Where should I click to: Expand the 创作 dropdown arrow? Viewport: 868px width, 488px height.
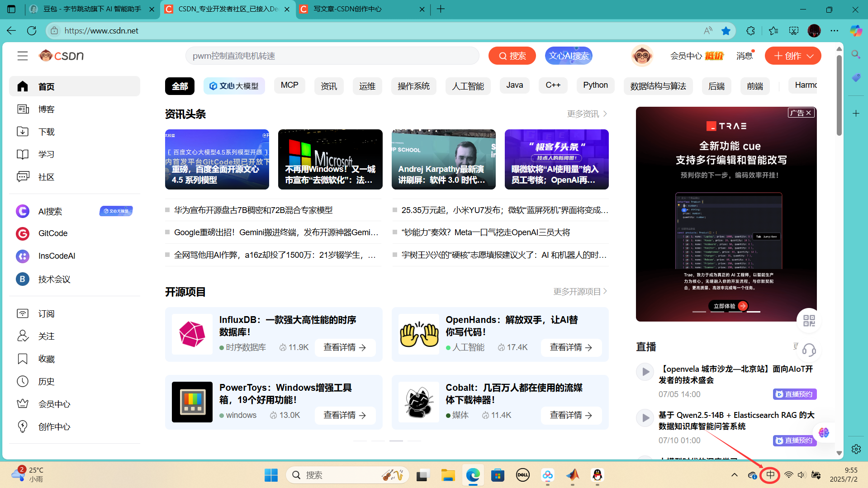tap(810, 56)
